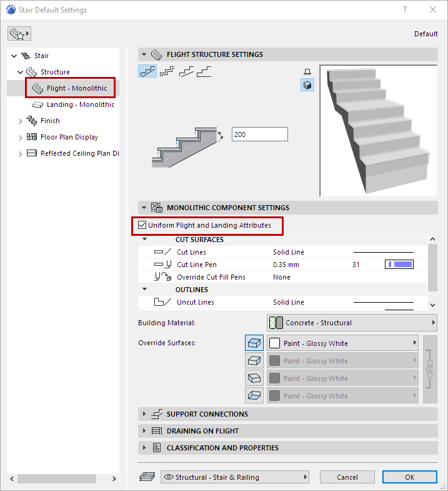
Task: Click the OK button
Action: click(409, 477)
